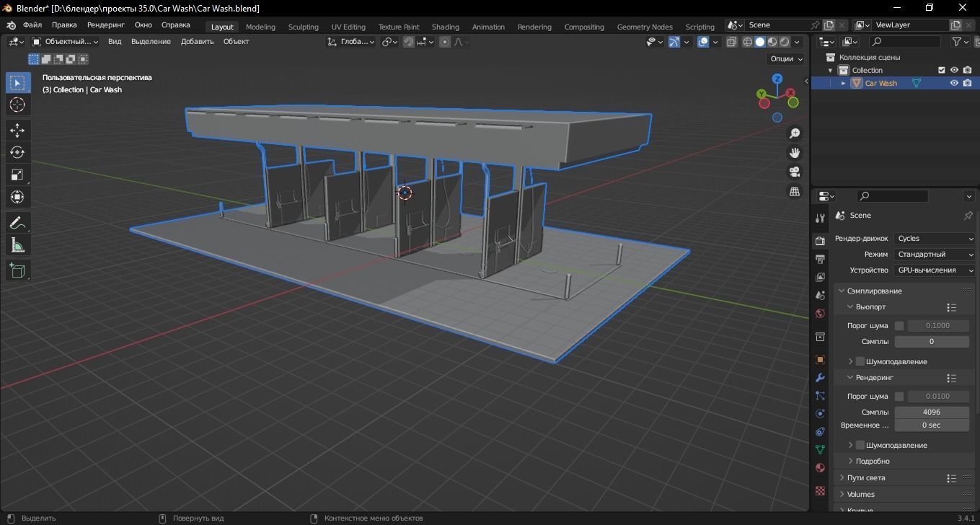Open the render engine Cycles dropdown
Screen dimensions: 980x525
(x=935, y=239)
